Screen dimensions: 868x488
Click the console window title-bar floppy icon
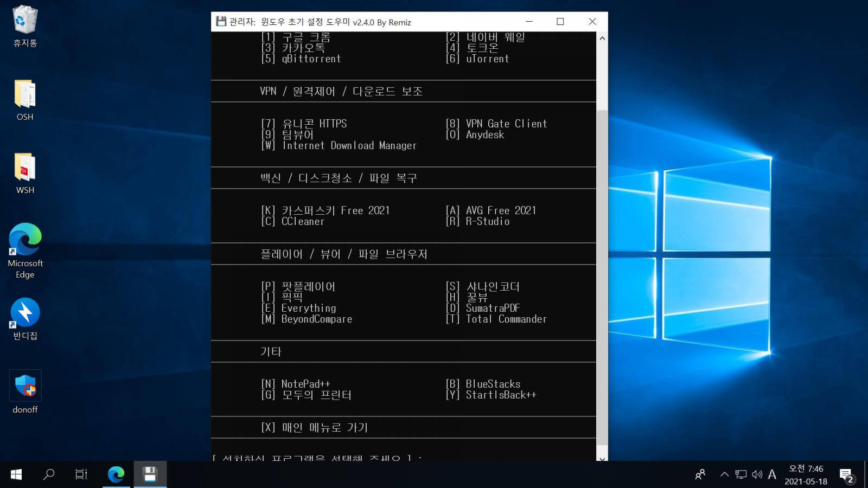pos(221,22)
